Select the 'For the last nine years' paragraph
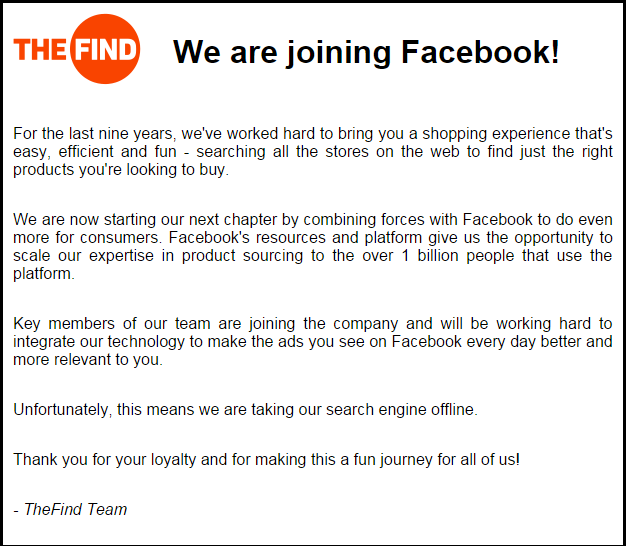The image size is (626, 546). [313, 152]
